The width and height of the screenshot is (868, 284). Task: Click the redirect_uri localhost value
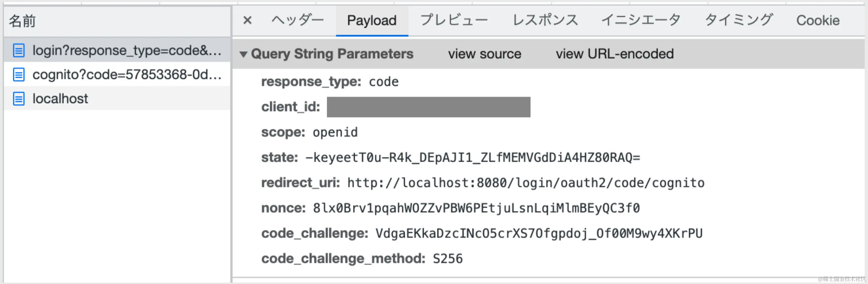[526, 183]
